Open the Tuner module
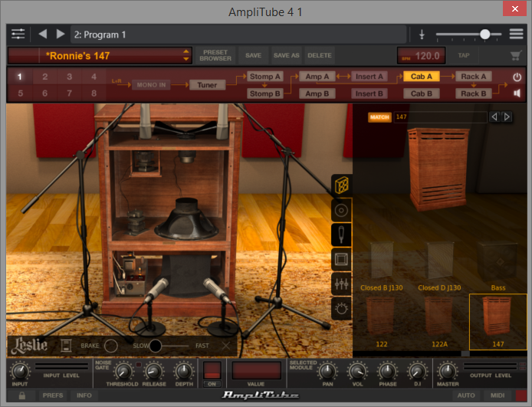Screen dimensions: 532x407 click(207, 85)
